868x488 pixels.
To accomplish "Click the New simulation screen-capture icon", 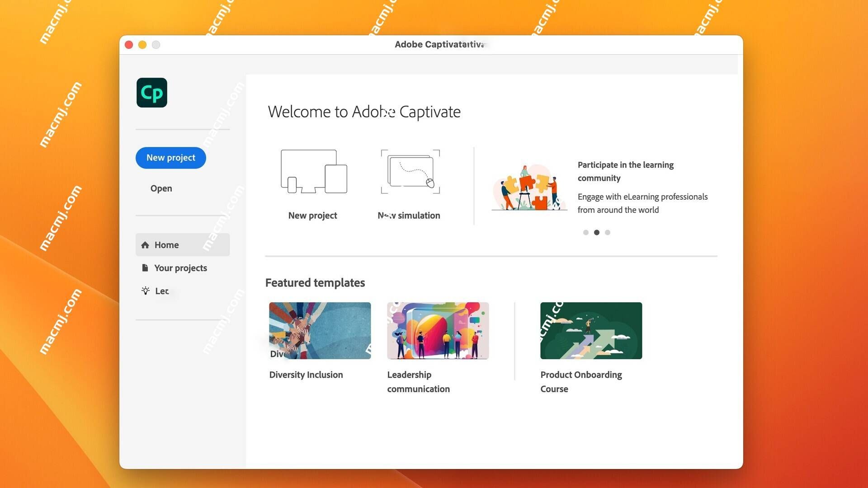I will tap(410, 172).
